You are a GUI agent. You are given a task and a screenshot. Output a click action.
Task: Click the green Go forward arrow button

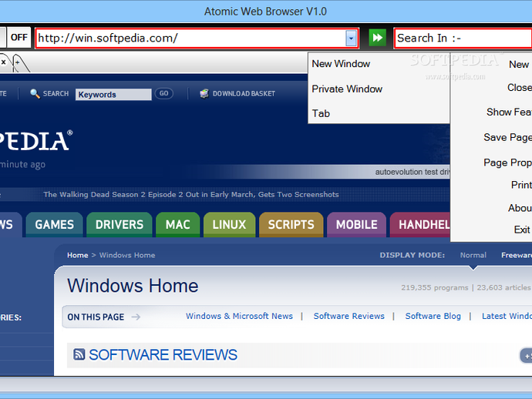coord(377,38)
